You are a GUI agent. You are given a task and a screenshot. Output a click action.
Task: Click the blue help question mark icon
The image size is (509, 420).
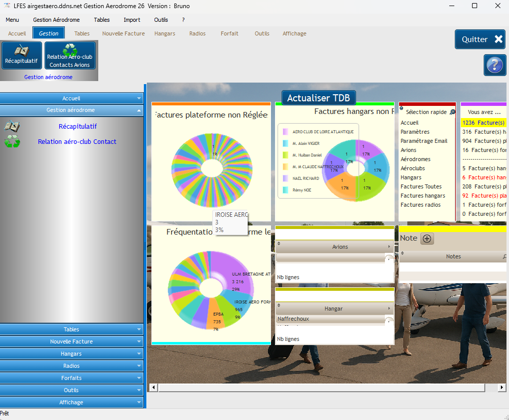click(494, 65)
